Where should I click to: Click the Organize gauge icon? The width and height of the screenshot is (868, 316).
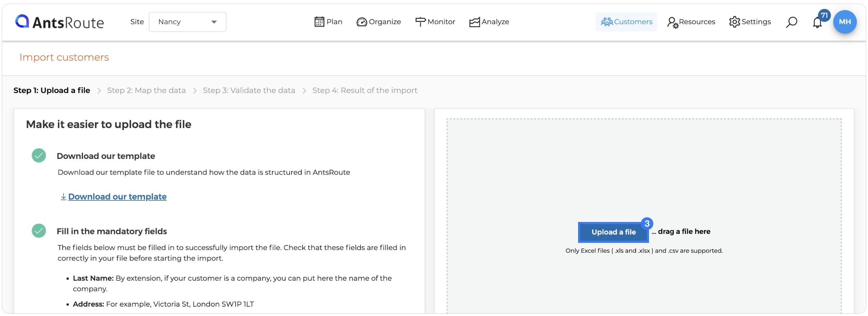362,22
